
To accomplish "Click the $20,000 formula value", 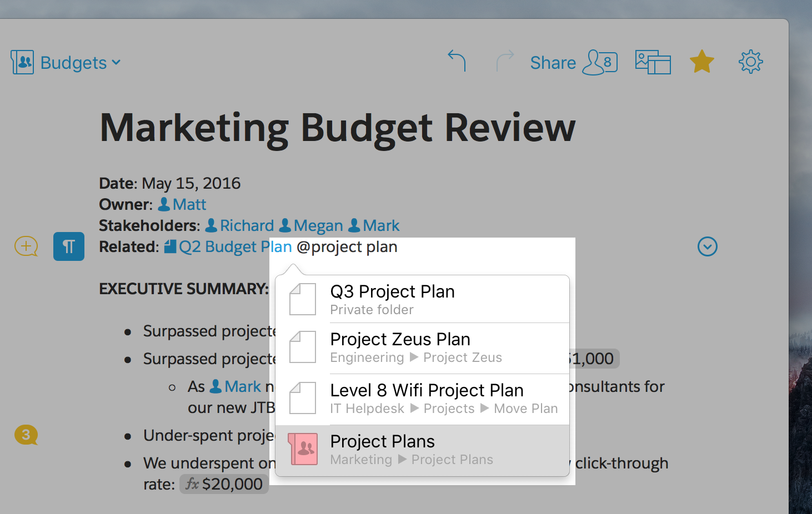I will [224, 484].
